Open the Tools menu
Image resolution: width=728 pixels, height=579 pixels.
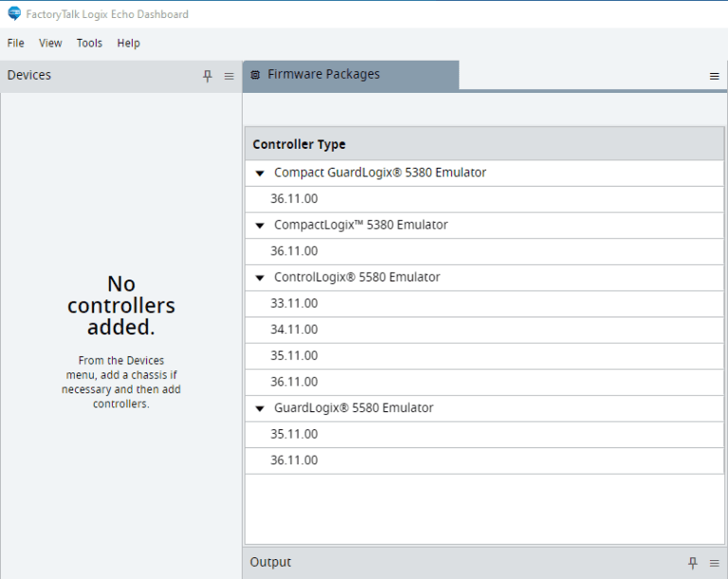(x=89, y=44)
